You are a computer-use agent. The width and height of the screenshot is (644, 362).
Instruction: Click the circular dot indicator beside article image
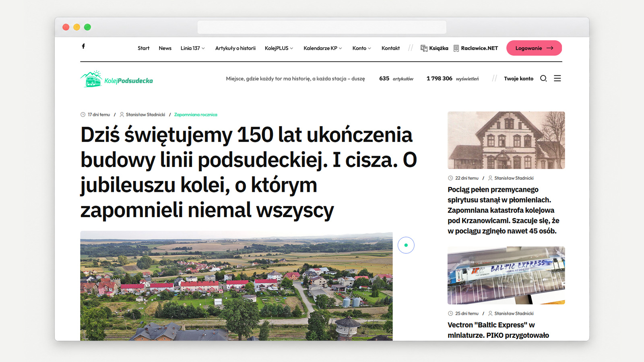click(x=406, y=245)
